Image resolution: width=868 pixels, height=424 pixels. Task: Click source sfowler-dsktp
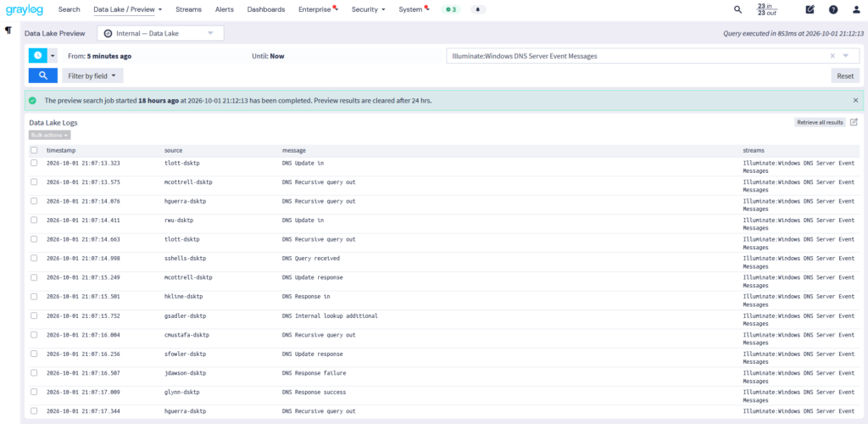click(x=186, y=354)
